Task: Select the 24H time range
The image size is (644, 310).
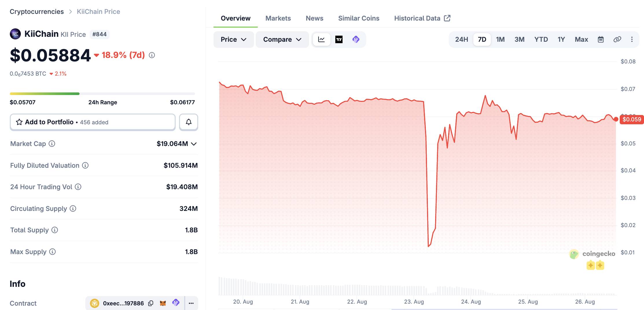Action: pyautogui.click(x=461, y=39)
